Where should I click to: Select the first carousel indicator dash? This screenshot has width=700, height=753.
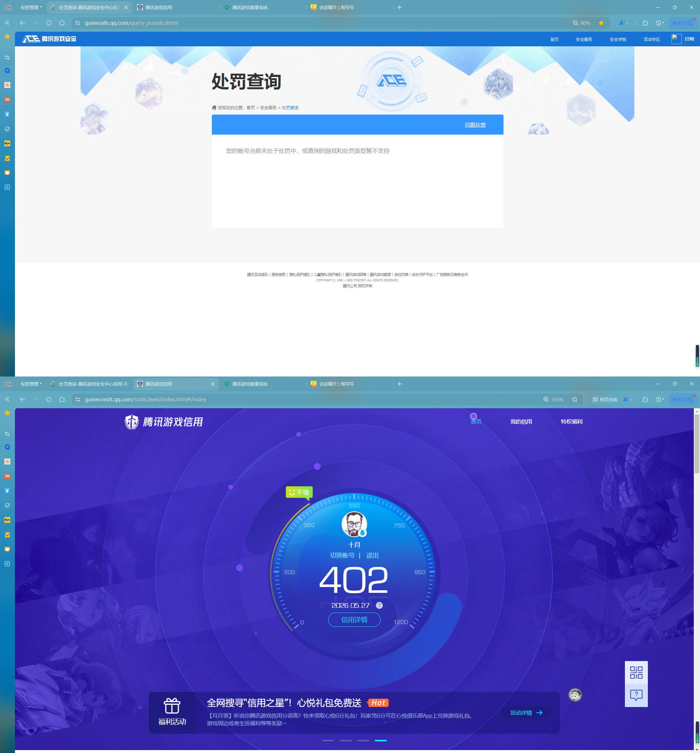(x=328, y=741)
